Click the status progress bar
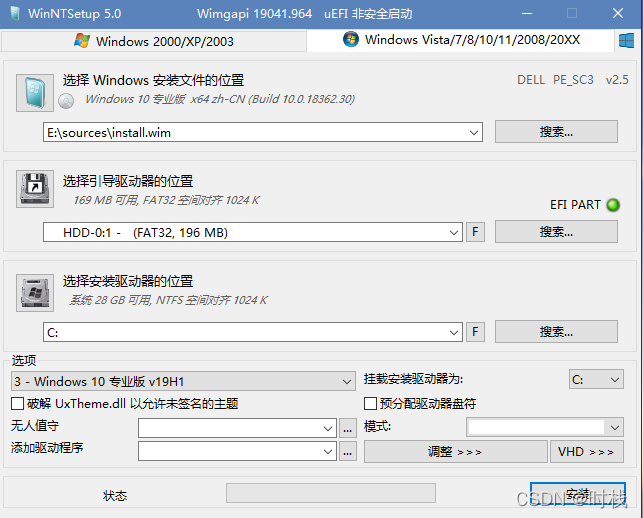 coord(331,493)
